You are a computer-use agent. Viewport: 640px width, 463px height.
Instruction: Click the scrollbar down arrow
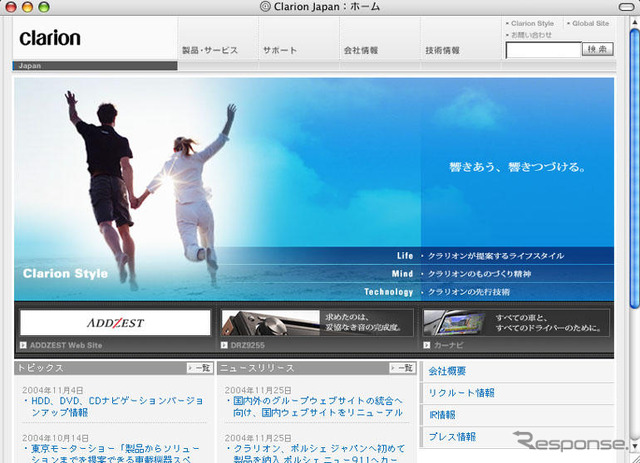click(x=634, y=446)
